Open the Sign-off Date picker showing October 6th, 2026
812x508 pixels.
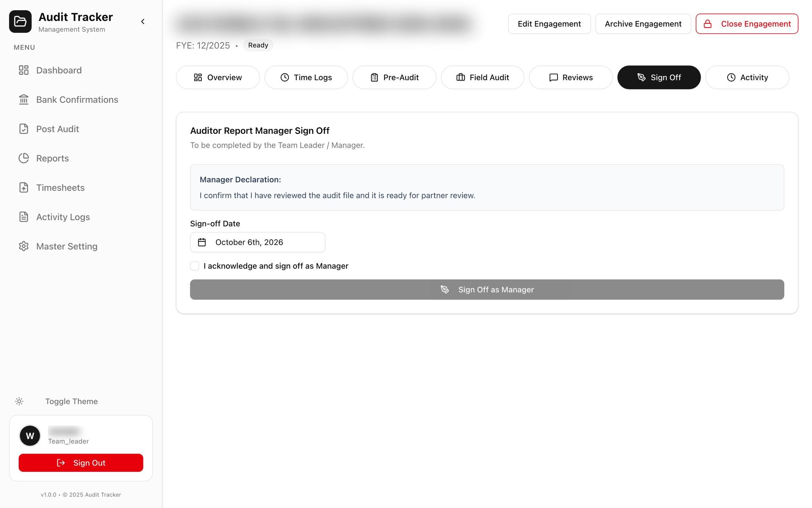point(258,242)
